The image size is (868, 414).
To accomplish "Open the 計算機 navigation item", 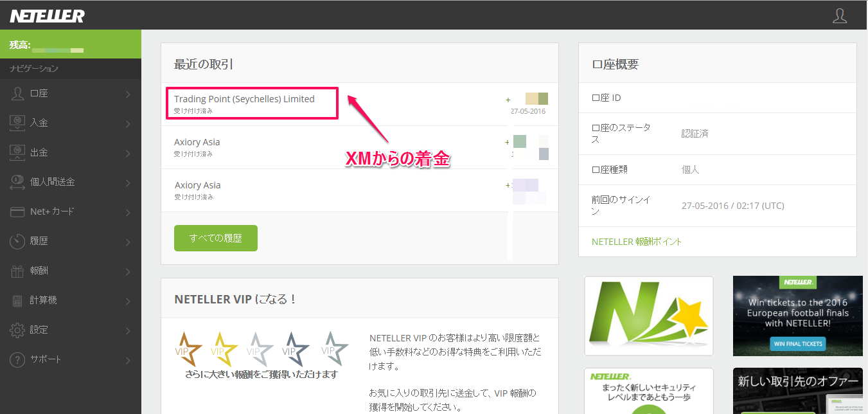I will 71,300.
